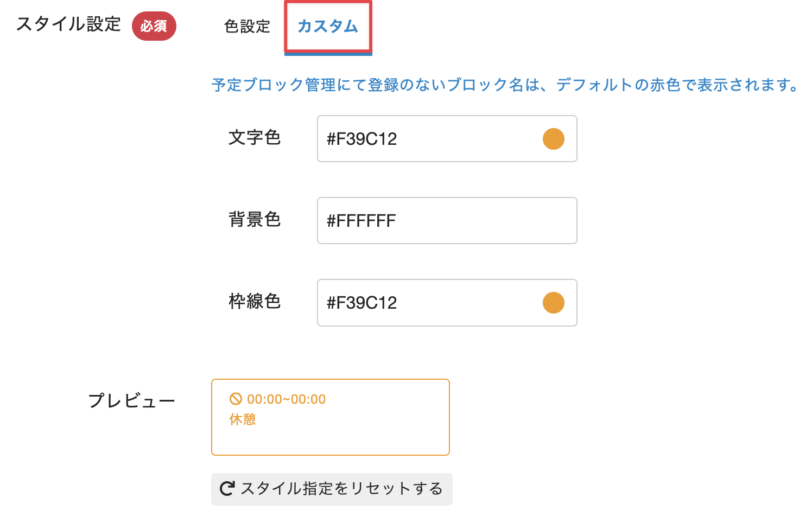Click the 00:00~00:00 time in preview
The height and width of the screenshot is (523, 812).
click(286, 399)
